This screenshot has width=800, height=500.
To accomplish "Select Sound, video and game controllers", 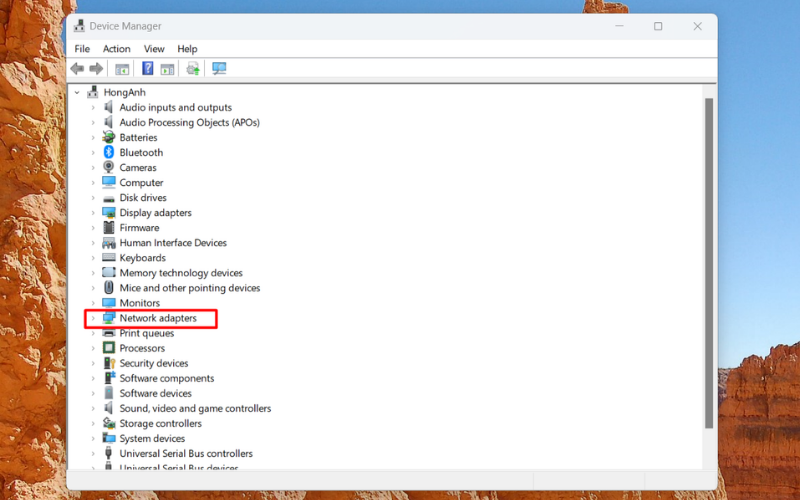I will click(195, 408).
